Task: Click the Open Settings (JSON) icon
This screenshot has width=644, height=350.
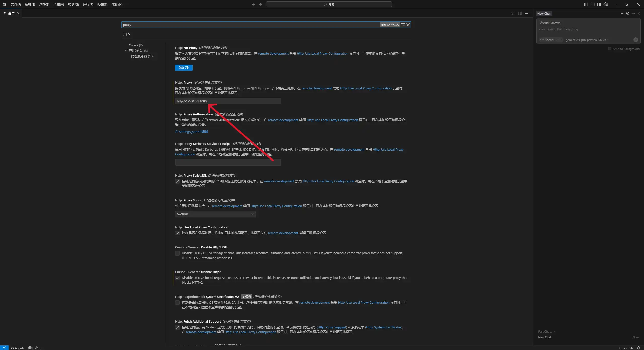Action: tap(513, 13)
